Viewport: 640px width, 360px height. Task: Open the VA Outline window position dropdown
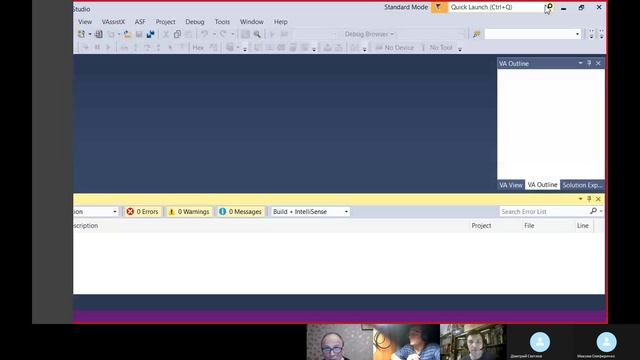580,63
